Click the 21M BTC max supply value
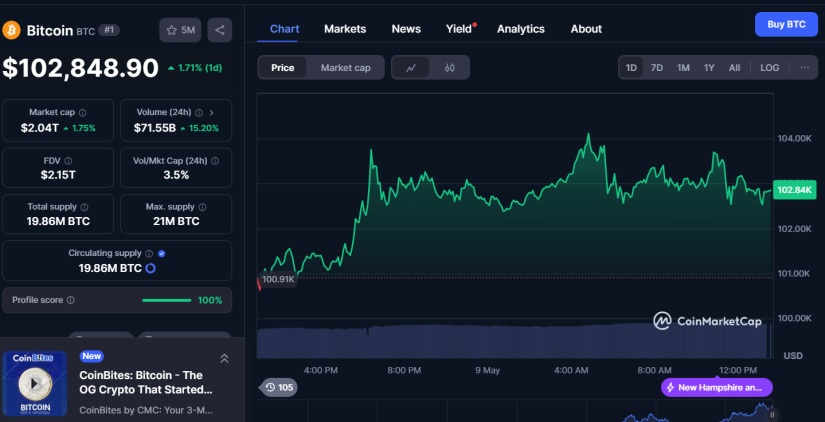Image resolution: width=825 pixels, height=422 pixels. 176,221
